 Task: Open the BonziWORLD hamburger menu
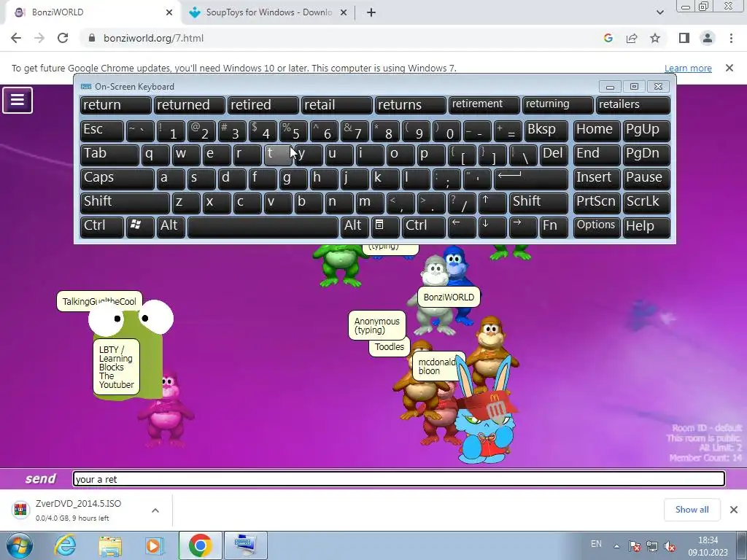tap(18, 100)
